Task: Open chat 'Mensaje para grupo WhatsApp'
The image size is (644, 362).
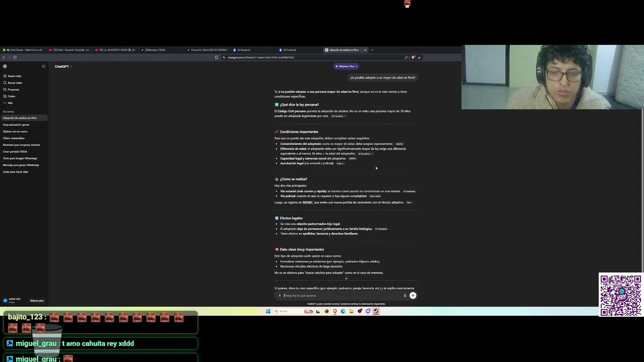Action: pos(24,165)
